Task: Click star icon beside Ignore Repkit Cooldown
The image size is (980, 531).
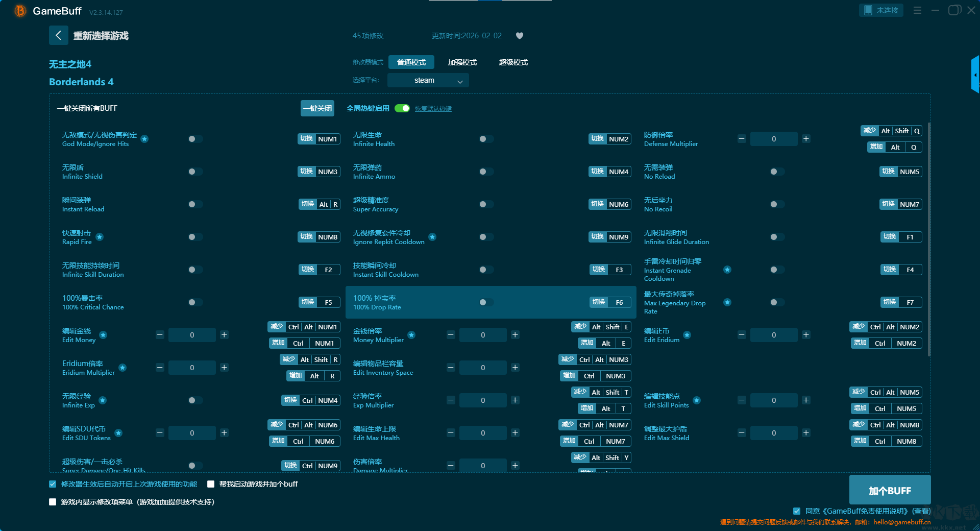Action: coord(432,237)
